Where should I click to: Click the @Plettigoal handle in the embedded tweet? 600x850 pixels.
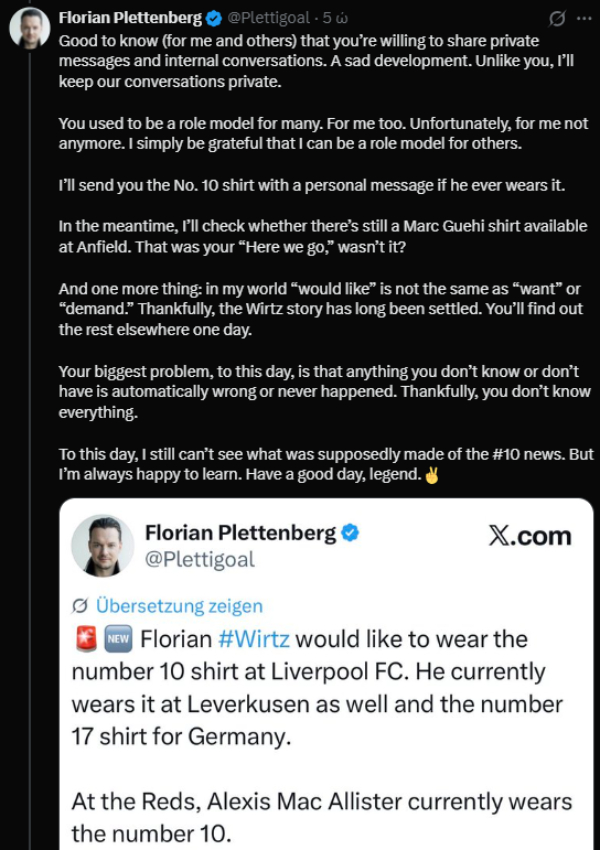(x=199, y=559)
